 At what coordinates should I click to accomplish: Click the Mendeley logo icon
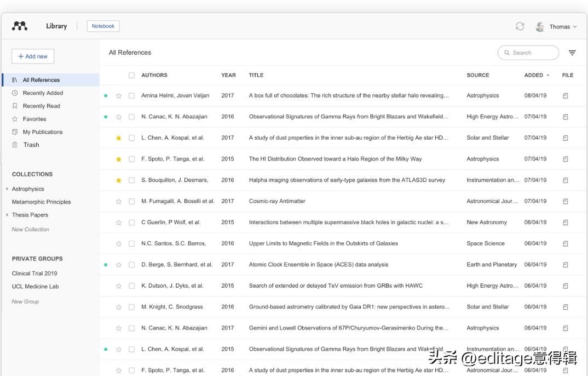tap(20, 26)
